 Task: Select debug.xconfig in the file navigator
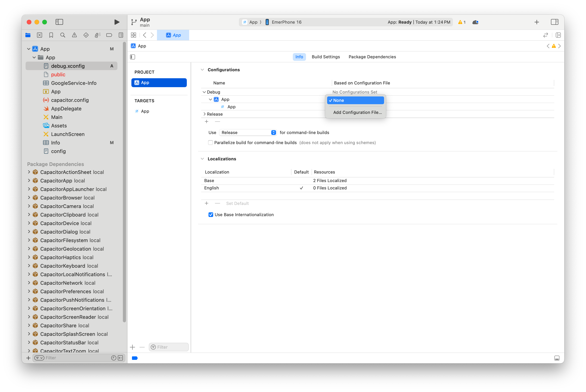point(68,66)
